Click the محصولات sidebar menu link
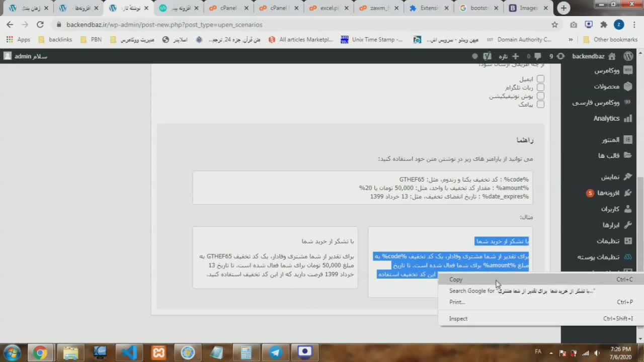 click(x=606, y=86)
